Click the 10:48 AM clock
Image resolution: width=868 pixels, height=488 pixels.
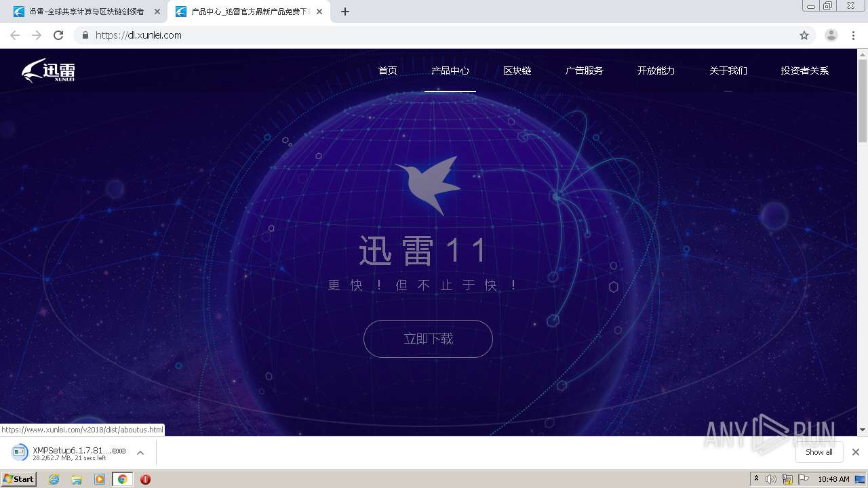click(x=833, y=479)
